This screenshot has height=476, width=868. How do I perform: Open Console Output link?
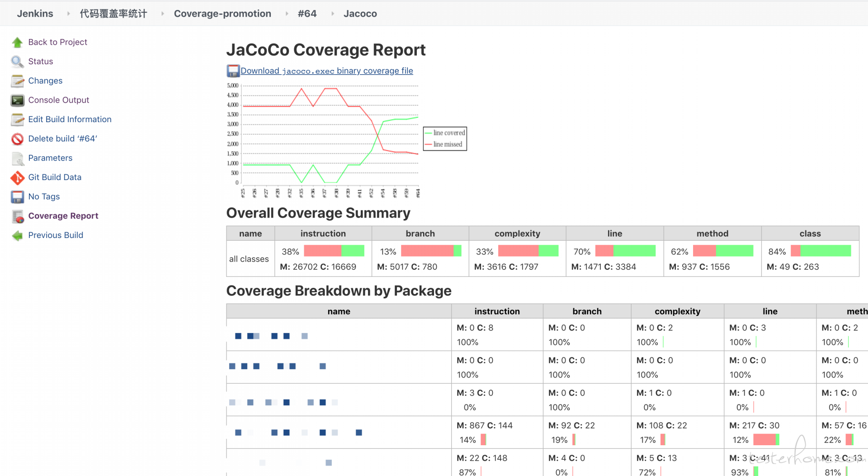pos(58,100)
